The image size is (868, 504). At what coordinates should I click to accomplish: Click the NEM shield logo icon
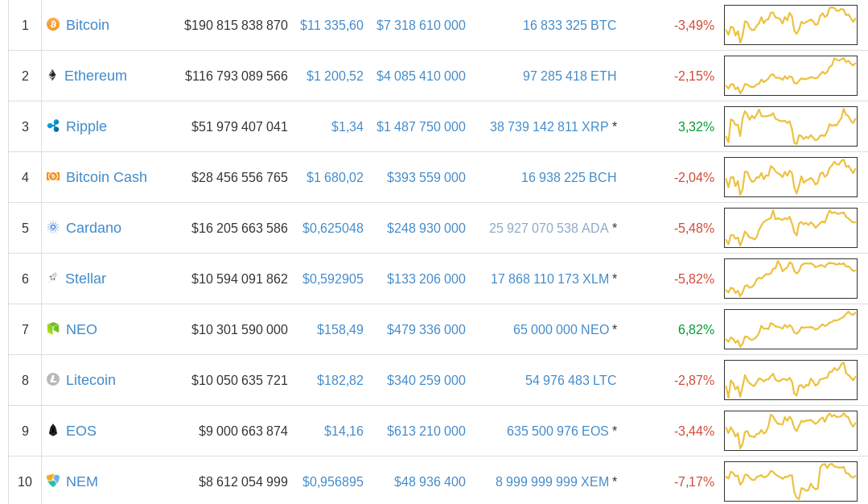click(53, 481)
